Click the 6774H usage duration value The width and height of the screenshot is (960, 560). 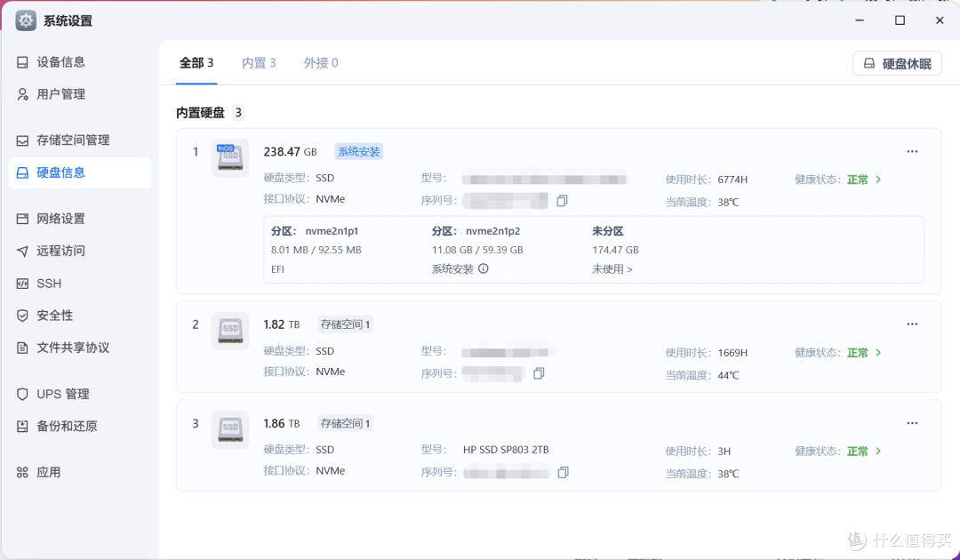click(x=732, y=180)
